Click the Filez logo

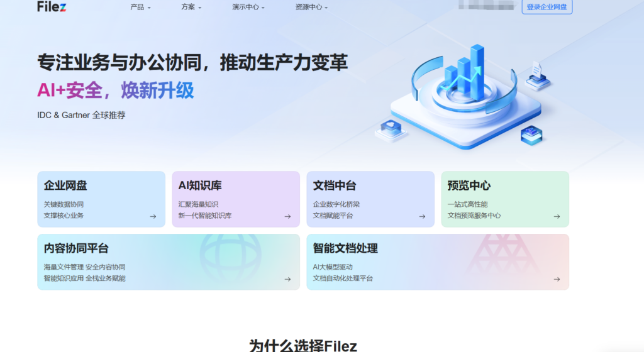coord(52,6)
